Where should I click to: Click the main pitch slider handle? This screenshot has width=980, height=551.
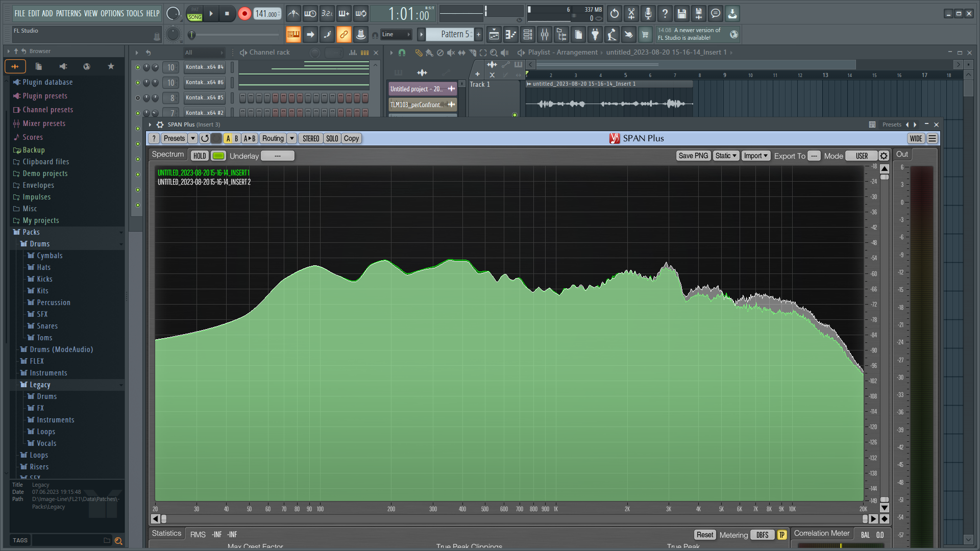coord(191,35)
